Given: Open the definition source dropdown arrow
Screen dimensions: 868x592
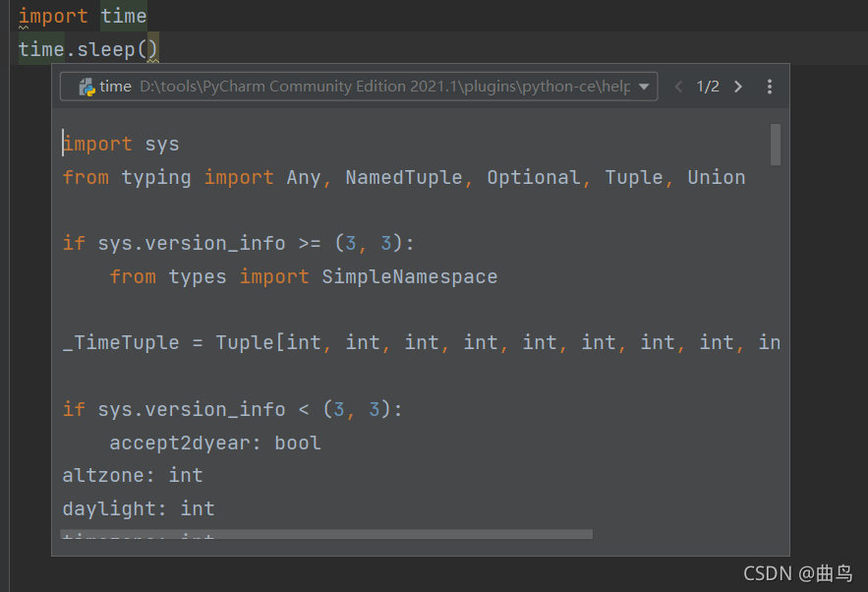Looking at the screenshot, I should pos(644,87).
